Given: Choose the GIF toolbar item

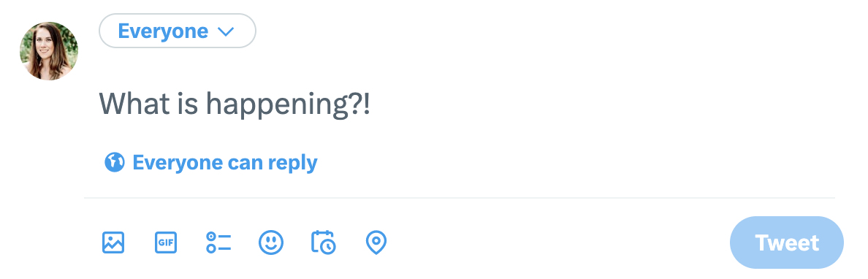Looking at the screenshot, I should [166, 242].
